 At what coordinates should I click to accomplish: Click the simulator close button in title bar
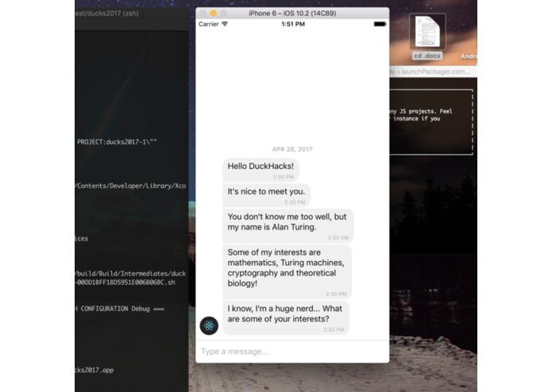203,13
